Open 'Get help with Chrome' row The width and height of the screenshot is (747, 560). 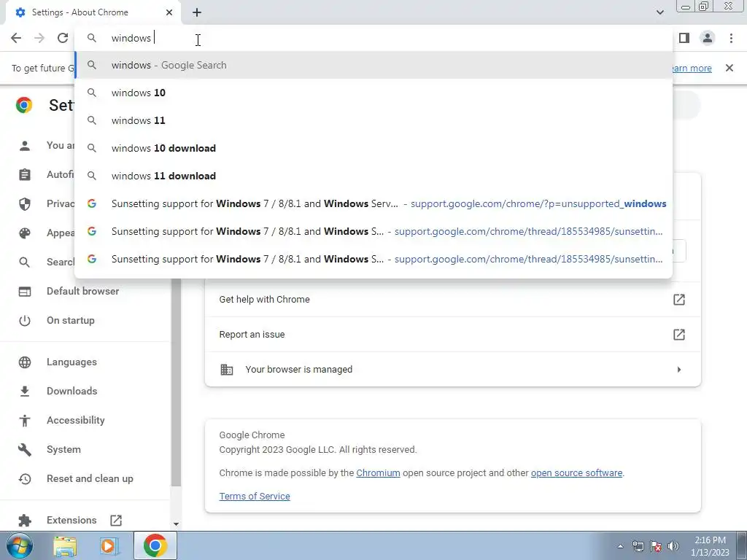[452, 300]
